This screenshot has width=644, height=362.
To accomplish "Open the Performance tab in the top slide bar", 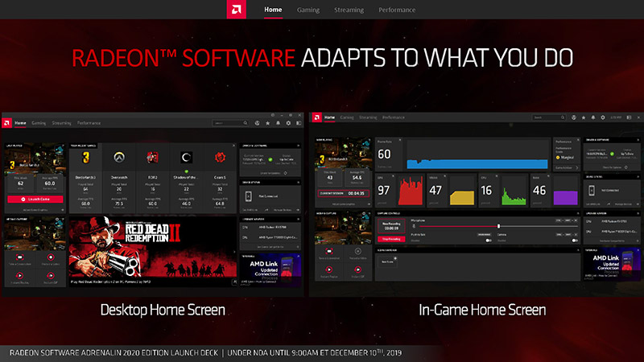I will click(x=397, y=10).
